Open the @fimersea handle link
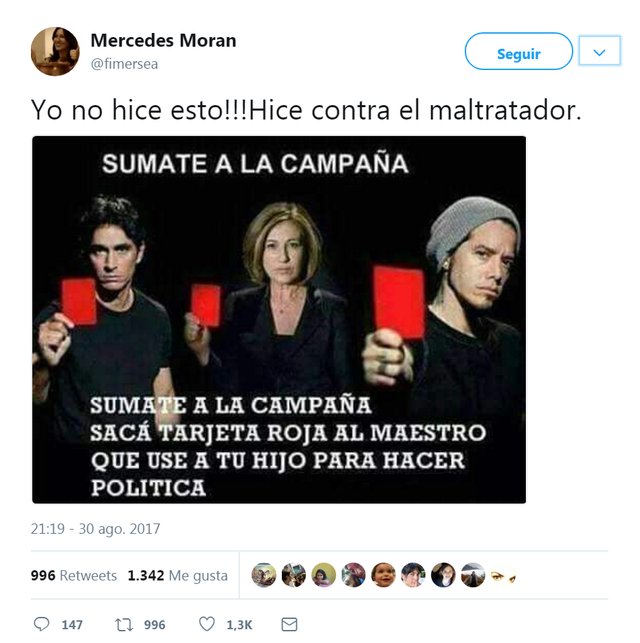This screenshot has width=640, height=643. [124, 64]
